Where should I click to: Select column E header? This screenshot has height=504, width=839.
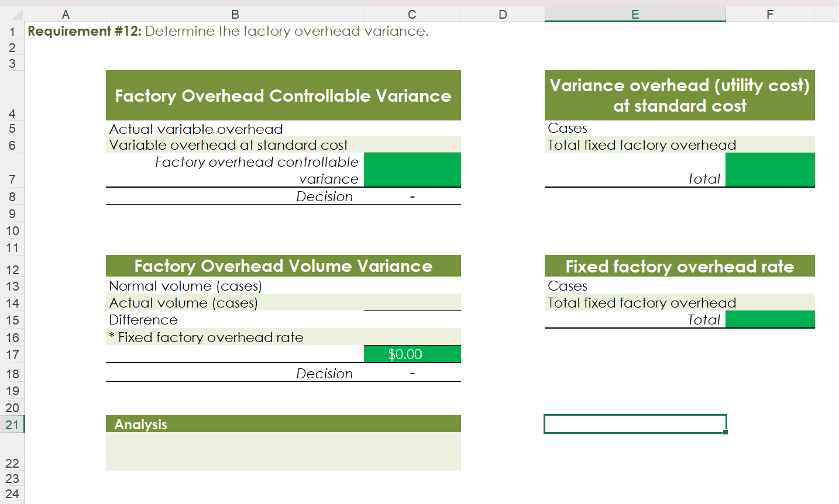pos(635,15)
